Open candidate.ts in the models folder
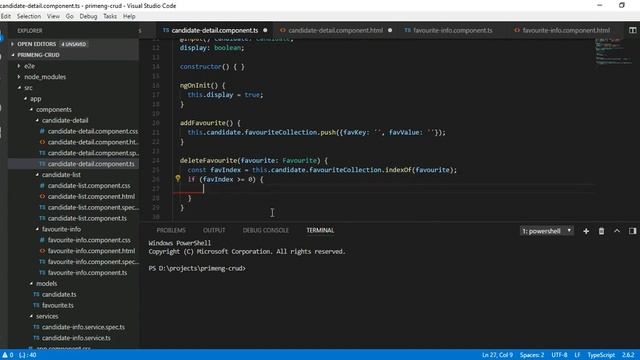 click(x=59, y=294)
